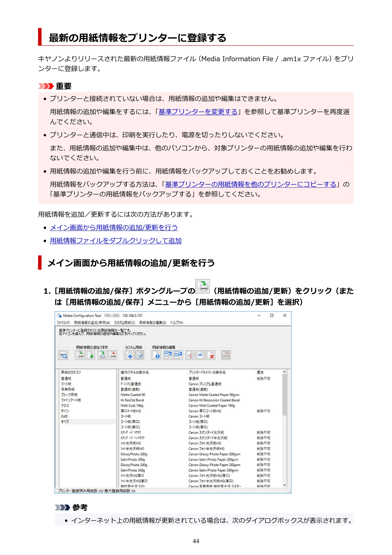Click the large add/update icon in step 1 text

coord(202,286)
